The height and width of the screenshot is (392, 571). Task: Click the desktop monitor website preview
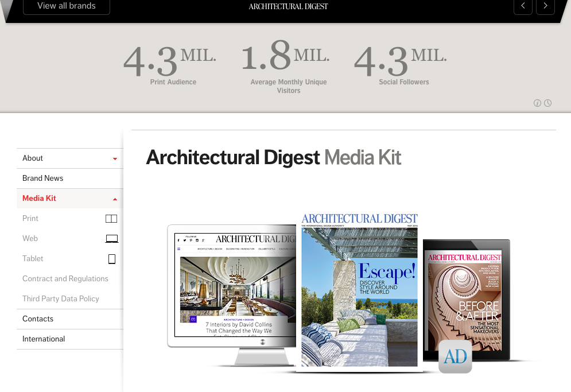click(232, 295)
